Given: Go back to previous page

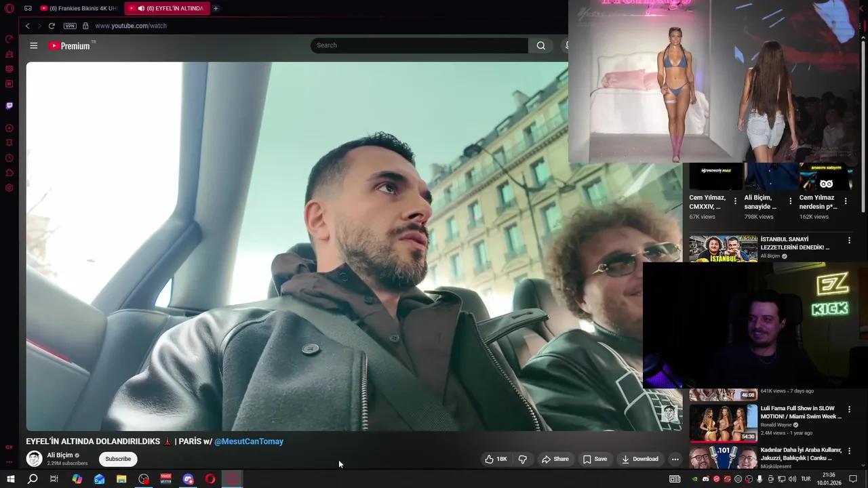Looking at the screenshot, I should [x=28, y=26].
